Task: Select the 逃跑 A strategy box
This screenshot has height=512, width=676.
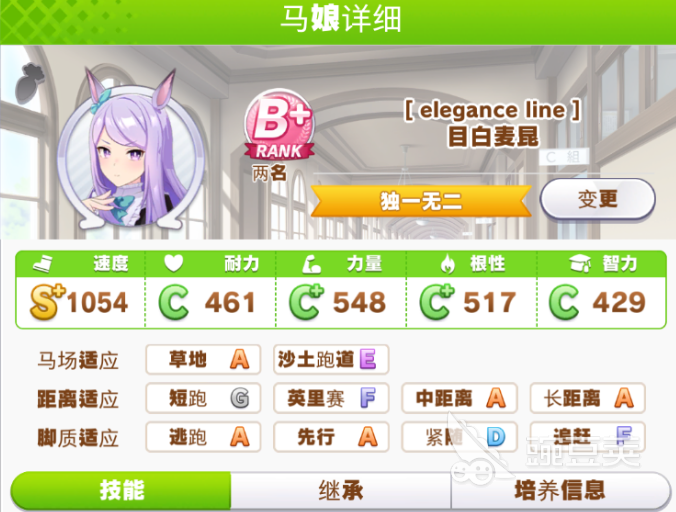Action: point(203,437)
